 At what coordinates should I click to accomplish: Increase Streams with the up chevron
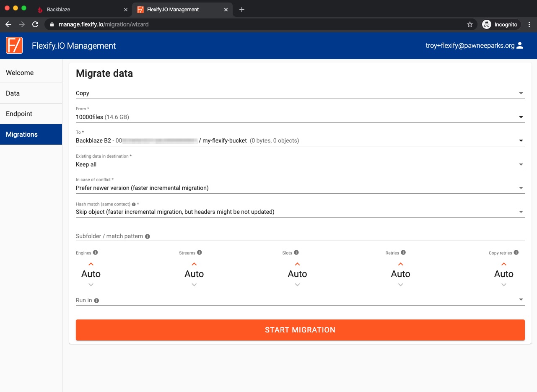point(194,264)
